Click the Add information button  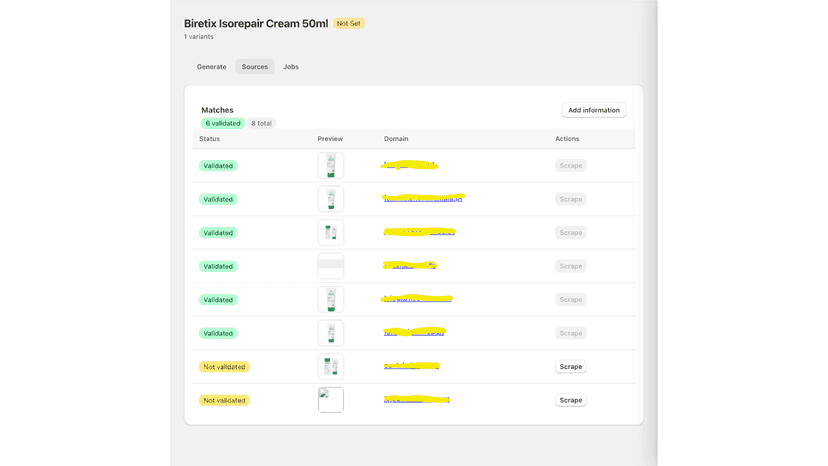tap(594, 110)
